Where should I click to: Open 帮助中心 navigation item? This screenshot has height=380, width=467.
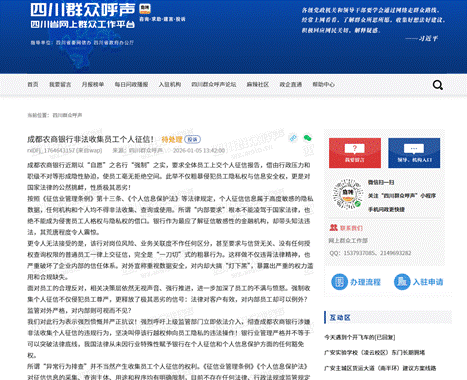(x=323, y=84)
